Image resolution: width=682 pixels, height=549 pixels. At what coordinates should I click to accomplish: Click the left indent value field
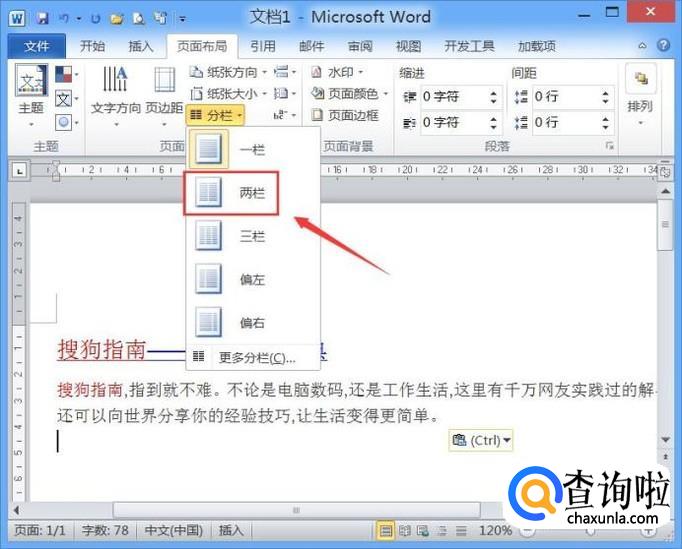pyautogui.click(x=453, y=97)
